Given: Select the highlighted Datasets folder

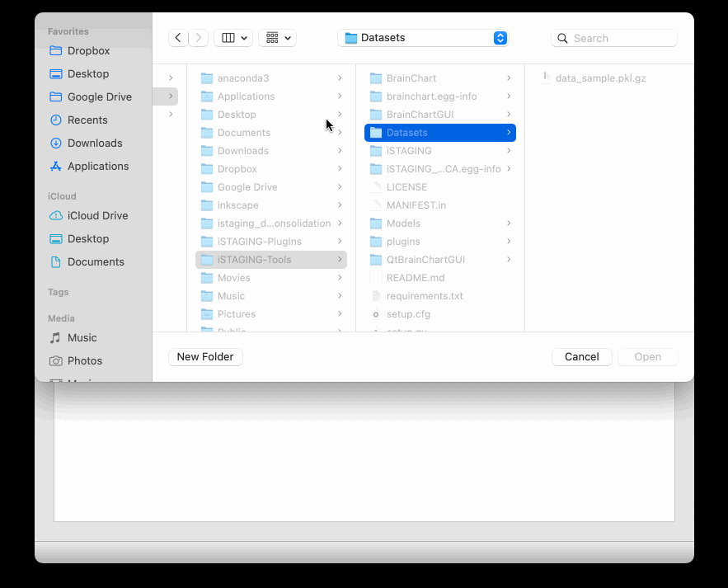Looking at the screenshot, I should 440,133.
